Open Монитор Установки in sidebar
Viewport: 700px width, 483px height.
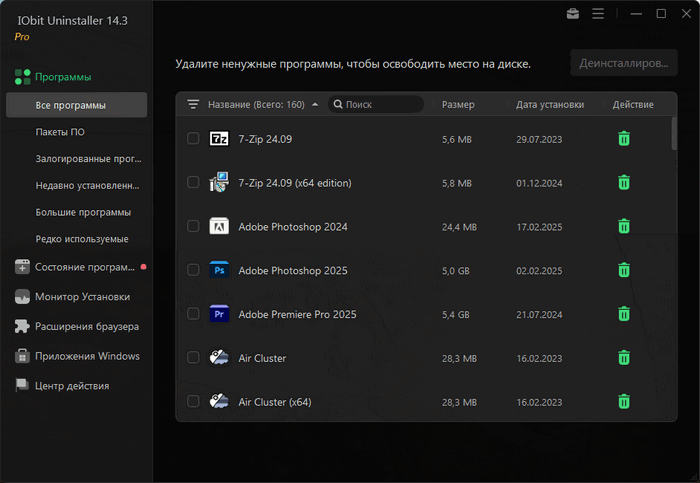[82, 296]
